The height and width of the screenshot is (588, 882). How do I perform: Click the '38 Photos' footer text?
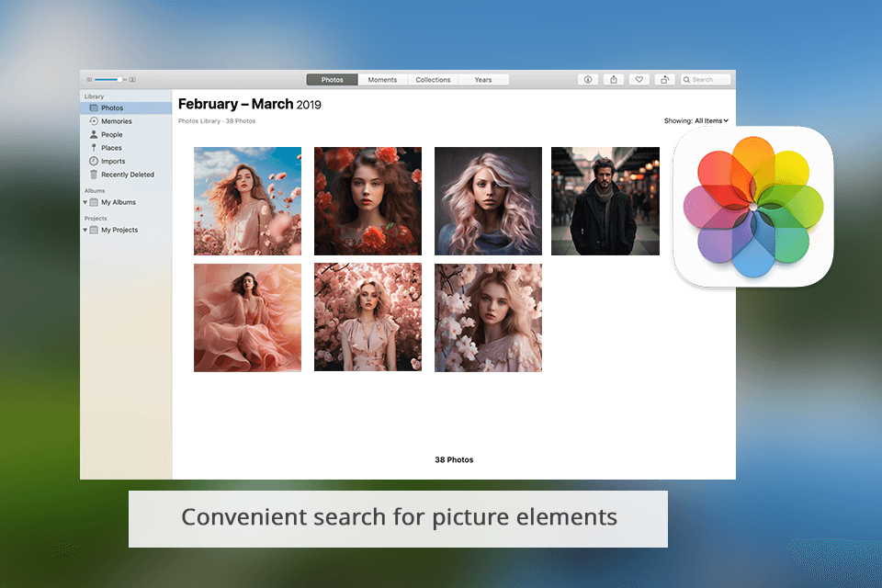[454, 459]
